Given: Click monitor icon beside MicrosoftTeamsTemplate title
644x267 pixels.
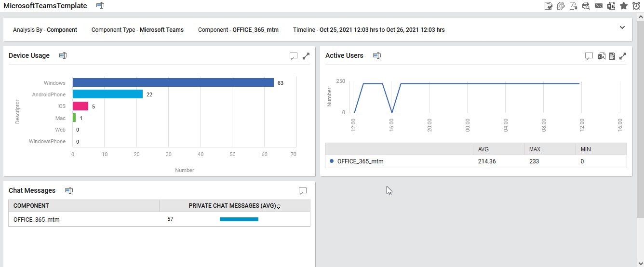Looking at the screenshot, I should coord(100,6).
